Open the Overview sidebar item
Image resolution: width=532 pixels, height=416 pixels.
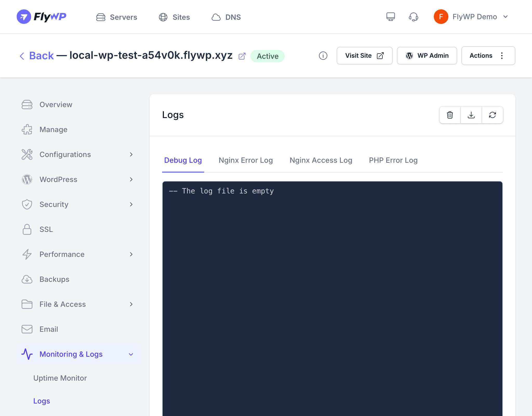click(x=79, y=105)
